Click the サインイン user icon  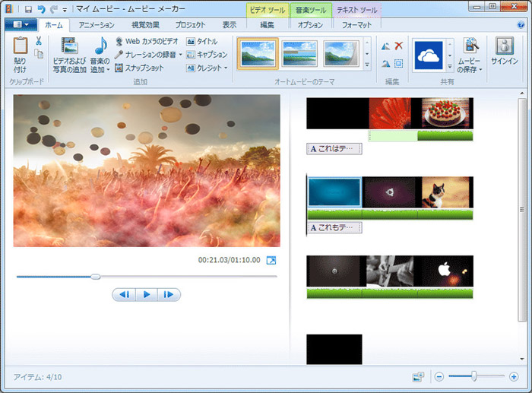point(505,46)
